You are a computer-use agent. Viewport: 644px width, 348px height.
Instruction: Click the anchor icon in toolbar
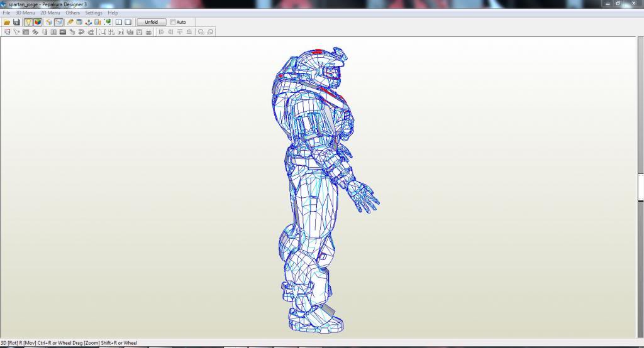coord(88,22)
